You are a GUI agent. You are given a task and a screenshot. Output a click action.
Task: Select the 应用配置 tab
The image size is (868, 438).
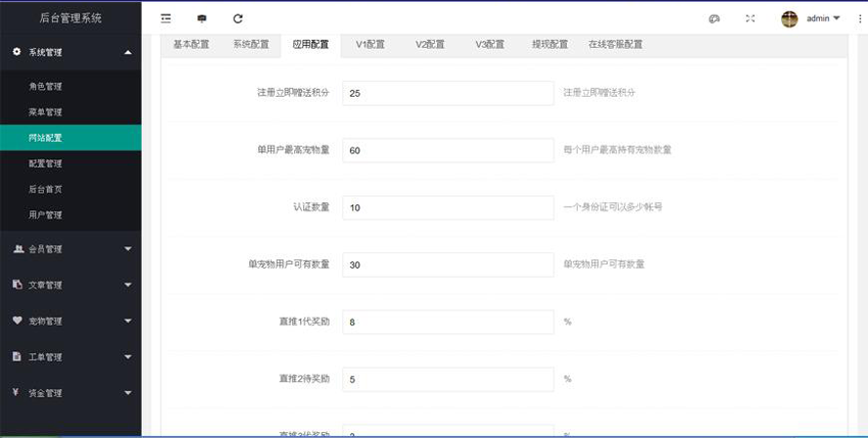pyautogui.click(x=311, y=44)
